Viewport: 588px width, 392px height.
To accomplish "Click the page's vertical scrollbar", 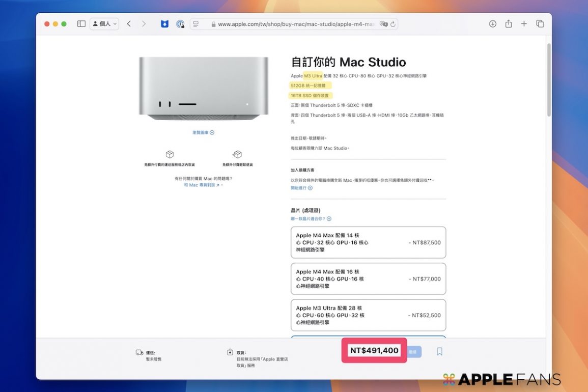I will 548,81.
